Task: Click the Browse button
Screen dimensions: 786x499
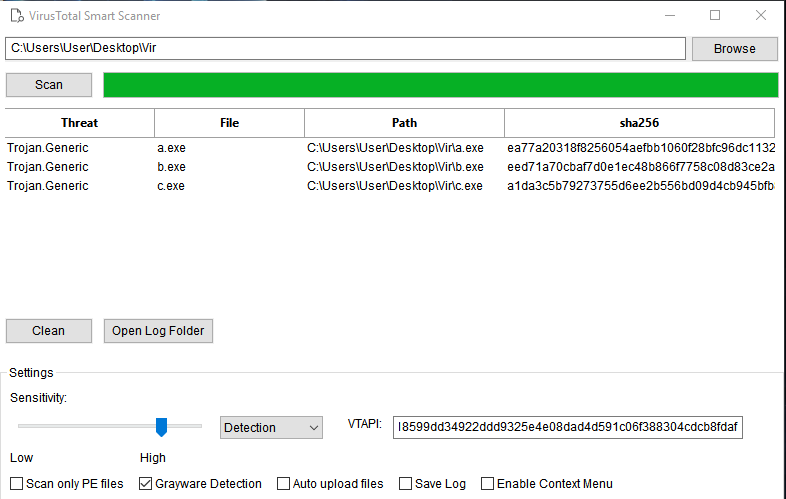Action: (x=734, y=49)
